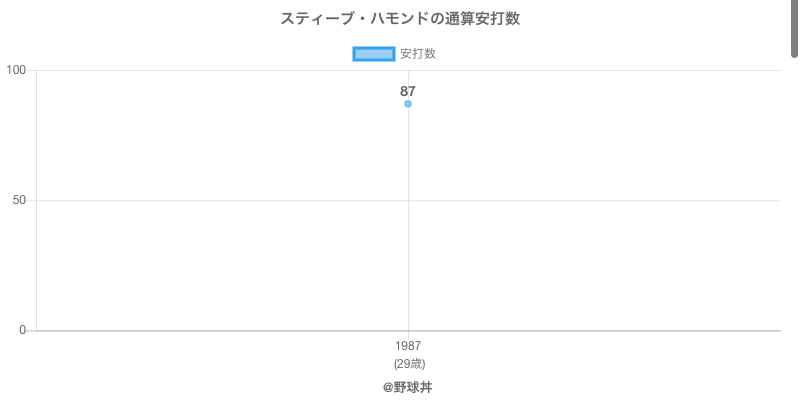Click the tick mark under the 1987 gridline
Image resolution: width=800 pixels, height=400 pixels.
coord(408,334)
